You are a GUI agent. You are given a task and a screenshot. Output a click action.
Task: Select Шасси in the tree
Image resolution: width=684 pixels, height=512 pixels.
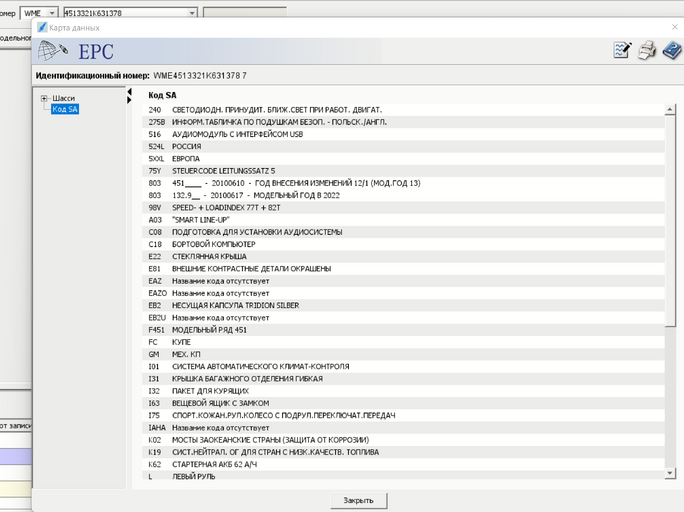coord(63,98)
